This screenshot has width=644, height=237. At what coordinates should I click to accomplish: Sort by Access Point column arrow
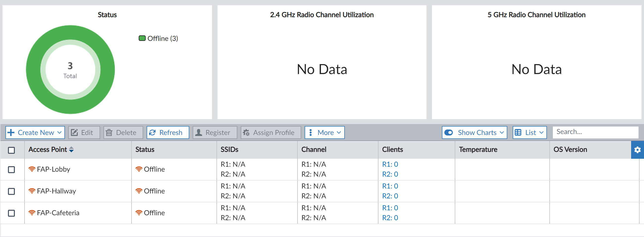pyautogui.click(x=72, y=150)
